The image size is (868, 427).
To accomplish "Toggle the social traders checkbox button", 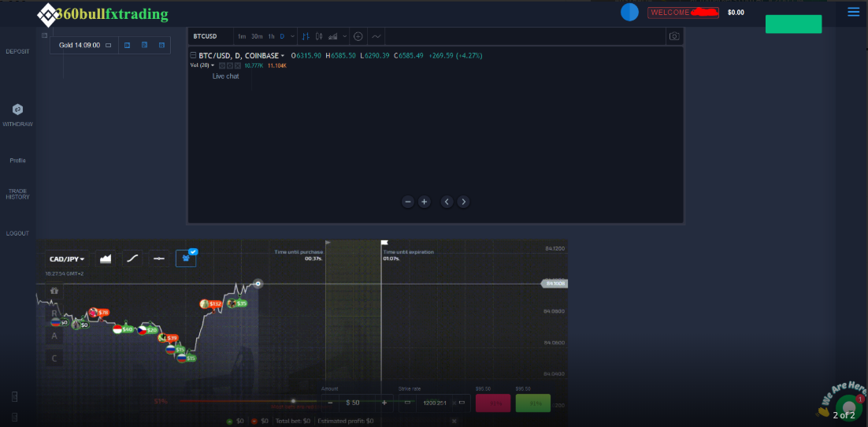I will [x=186, y=258].
